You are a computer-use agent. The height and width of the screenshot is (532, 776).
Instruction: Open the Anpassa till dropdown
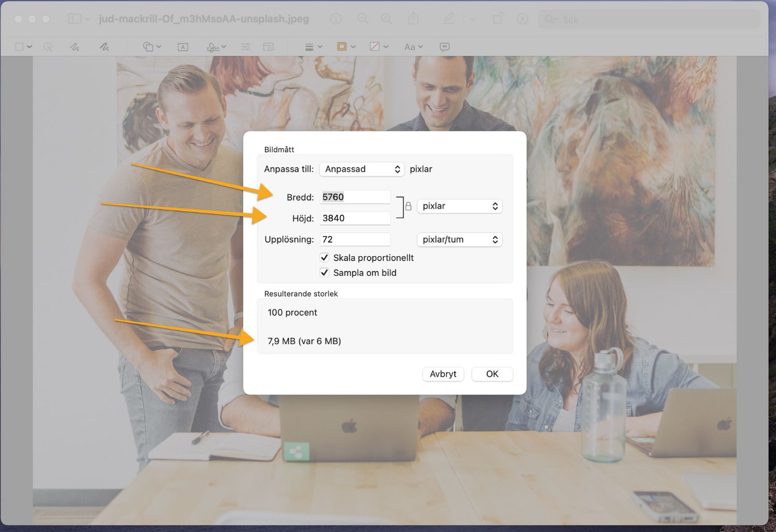click(x=362, y=169)
